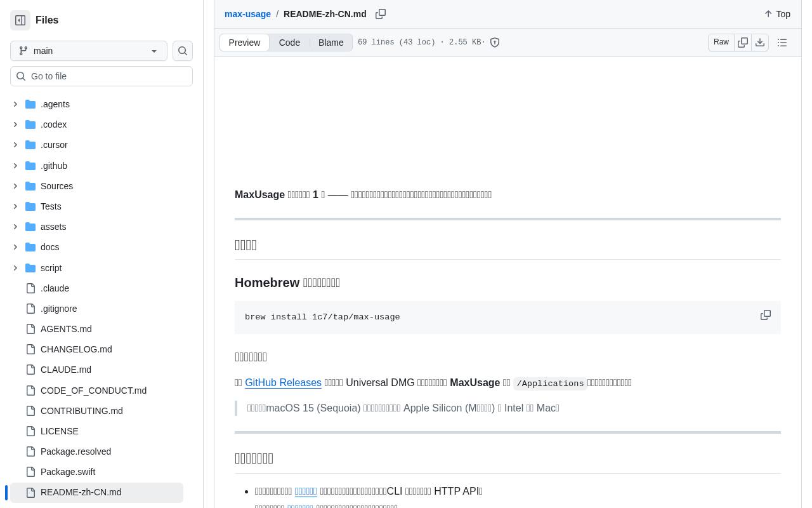Viewport: 812px width, 508px height.
Task: Expand the docs folder chevron
Action: [15, 247]
